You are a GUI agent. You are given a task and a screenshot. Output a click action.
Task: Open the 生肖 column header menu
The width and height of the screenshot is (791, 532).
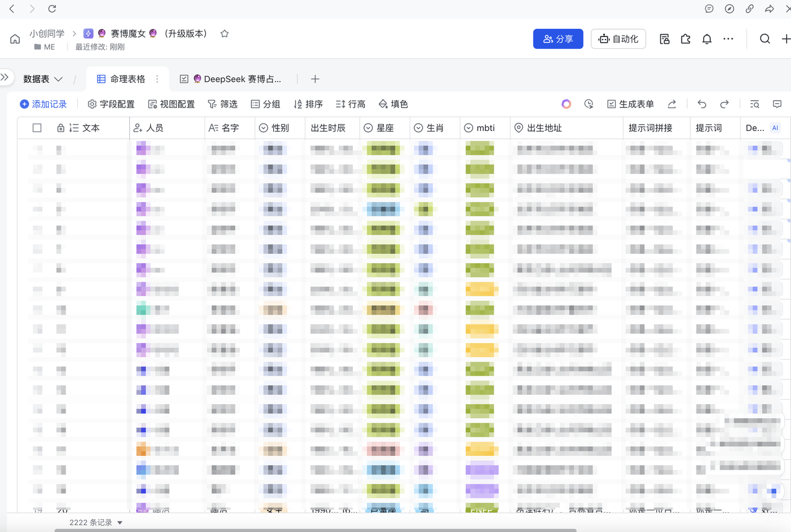[x=435, y=128]
